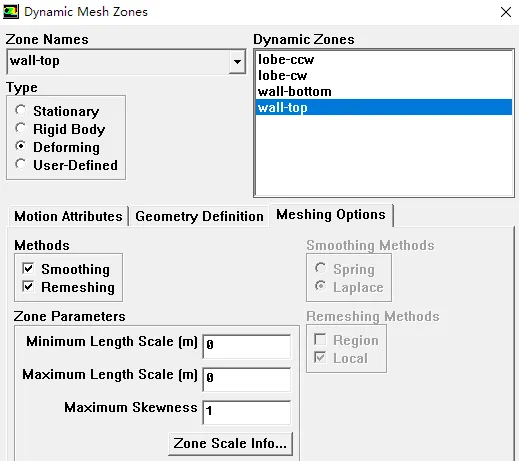519x461 pixels.
Task: Uncheck the Remeshing method checkbox
Action: (28, 286)
